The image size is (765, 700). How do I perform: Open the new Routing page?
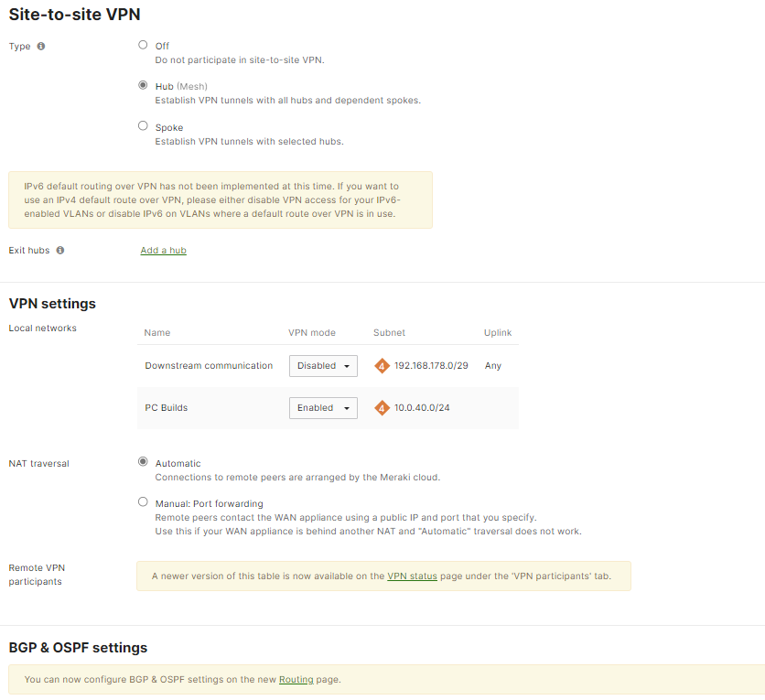click(x=296, y=679)
